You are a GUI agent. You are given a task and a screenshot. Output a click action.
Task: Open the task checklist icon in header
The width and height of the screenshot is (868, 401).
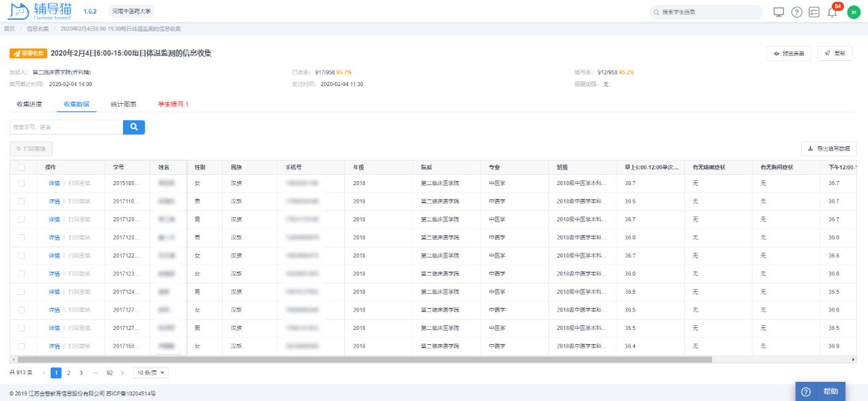coord(814,12)
